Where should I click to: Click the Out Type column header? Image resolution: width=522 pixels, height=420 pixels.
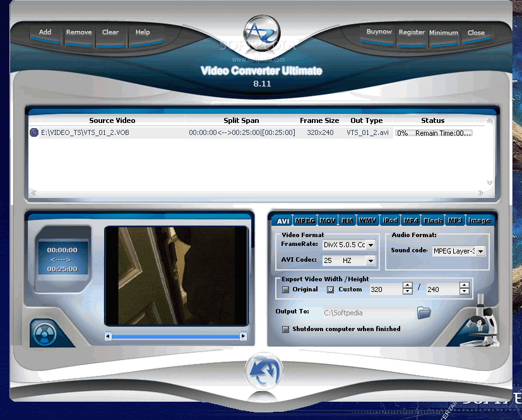click(367, 120)
